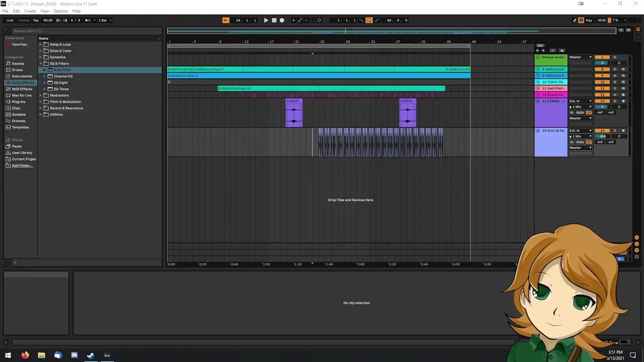The height and width of the screenshot is (362, 644).
Task: Open Sounds category in browser
Action: [x=18, y=63]
